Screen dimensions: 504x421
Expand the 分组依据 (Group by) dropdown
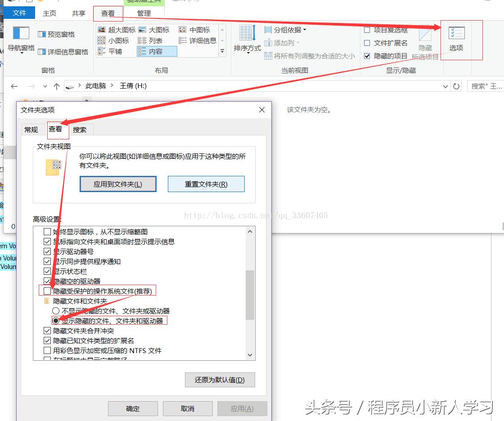tap(287, 29)
